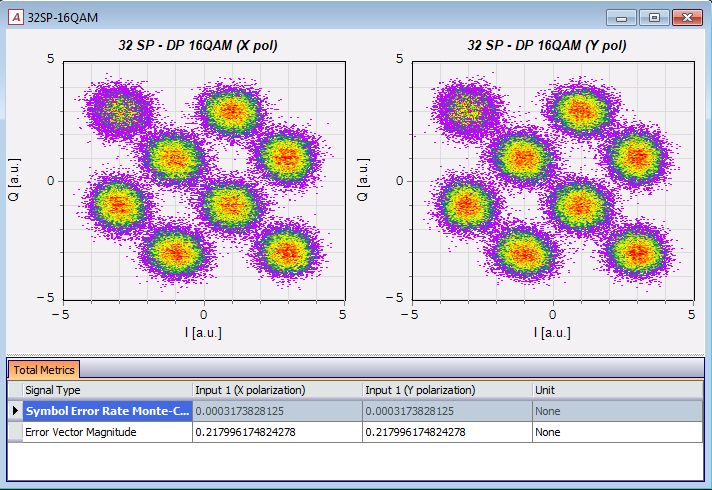Select the Y polarization Error Vector Magnitude value
The width and height of the screenshot is (712, 490).
click(446, 432)
